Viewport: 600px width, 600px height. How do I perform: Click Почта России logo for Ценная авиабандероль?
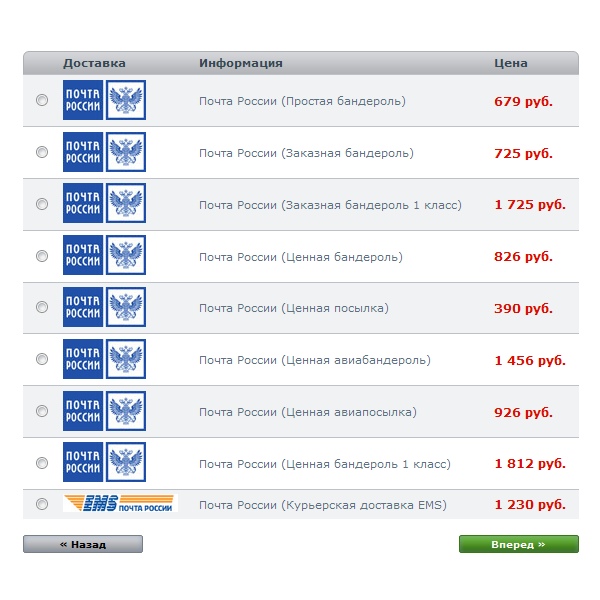pyautogui.click(x=104, y=359)
